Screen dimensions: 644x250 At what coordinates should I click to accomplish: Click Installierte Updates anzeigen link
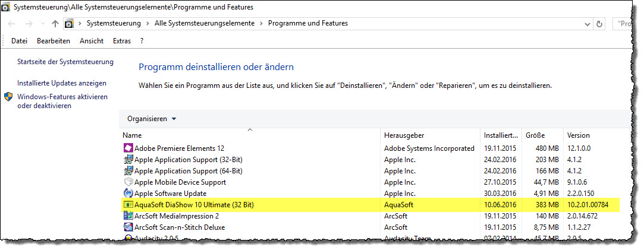pyautogui.click(x=62, y=83)
